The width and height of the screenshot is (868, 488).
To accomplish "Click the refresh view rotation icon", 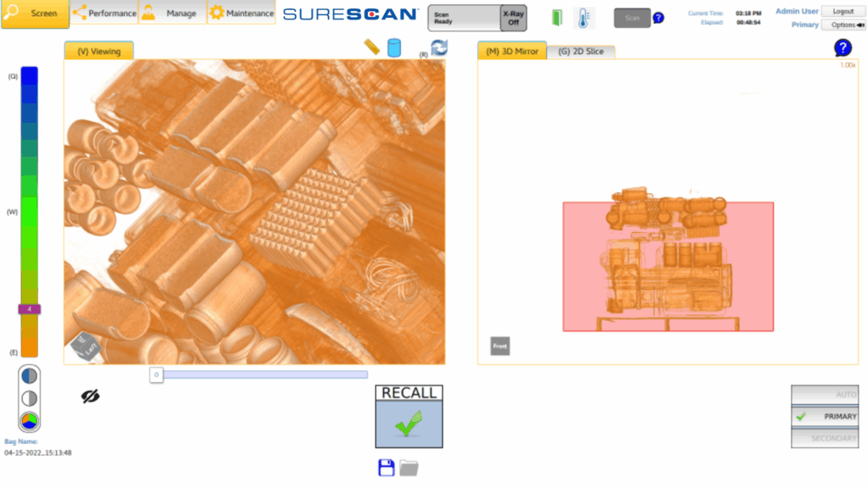I will [x=439, y=48].
